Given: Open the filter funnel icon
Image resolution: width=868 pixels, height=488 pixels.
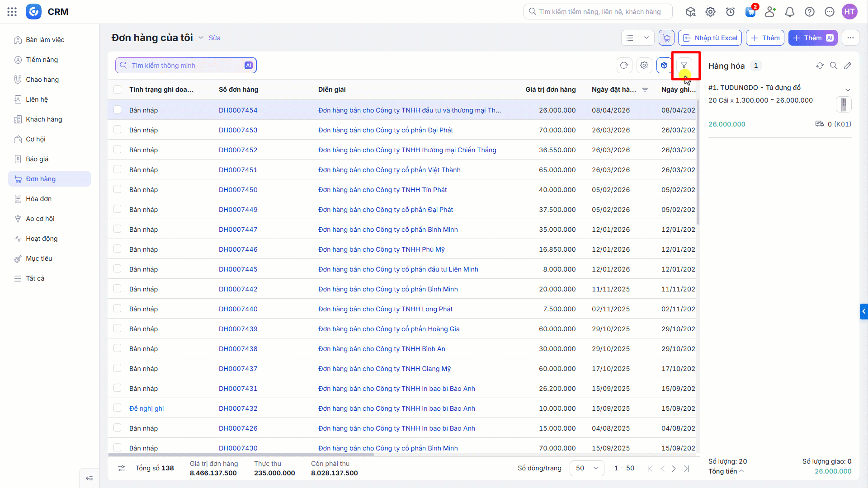Looking at the screenshot, I should coord(684,66).
